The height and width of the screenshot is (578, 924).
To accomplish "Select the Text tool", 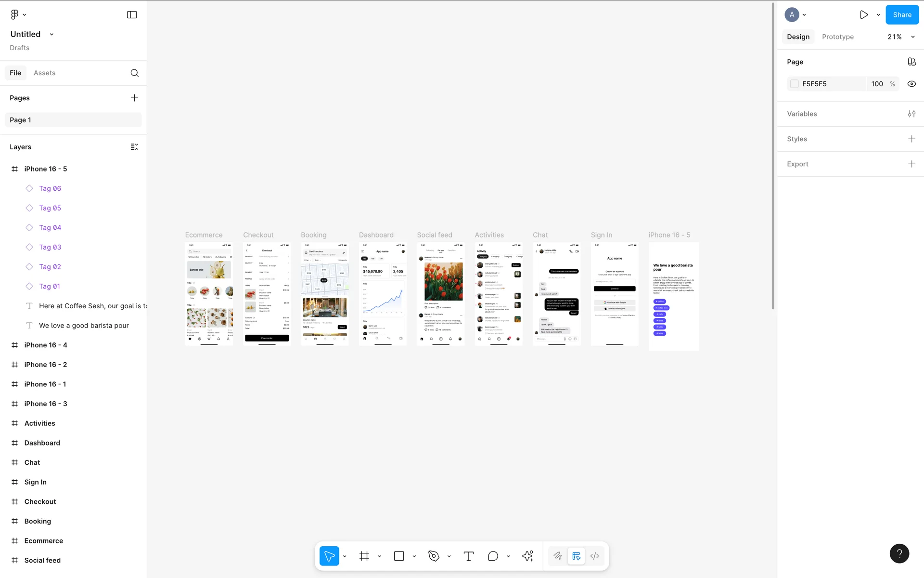I will 468,556.
